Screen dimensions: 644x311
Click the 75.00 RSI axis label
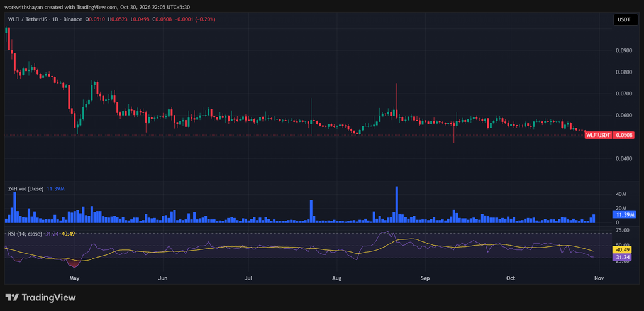(622, 231)
